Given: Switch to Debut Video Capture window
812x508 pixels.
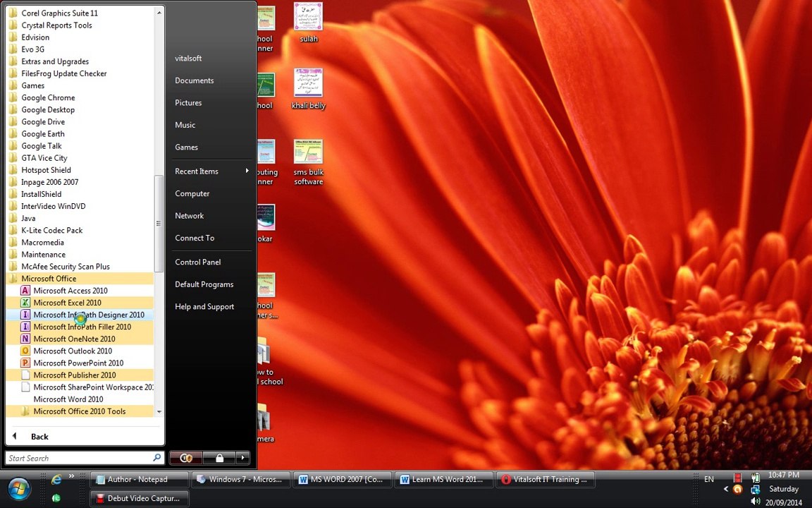Looking at the screenshot, I should pos(140,499).
